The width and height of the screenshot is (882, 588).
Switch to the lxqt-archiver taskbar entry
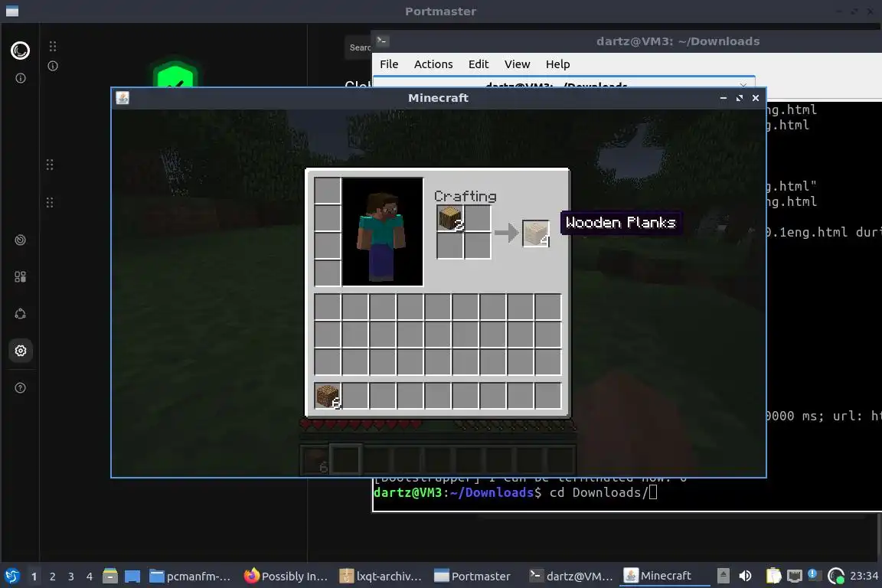[x=381, y=576]
